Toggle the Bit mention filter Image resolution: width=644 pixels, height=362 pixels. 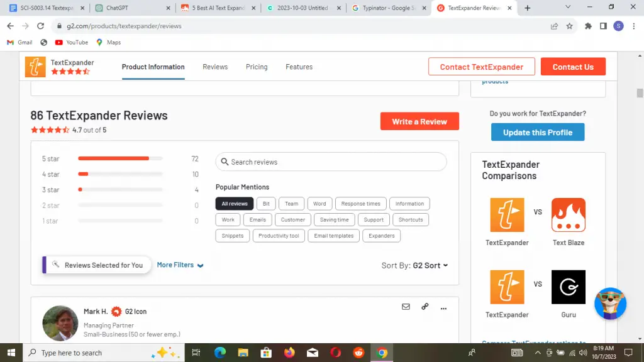tap(266, 204)
